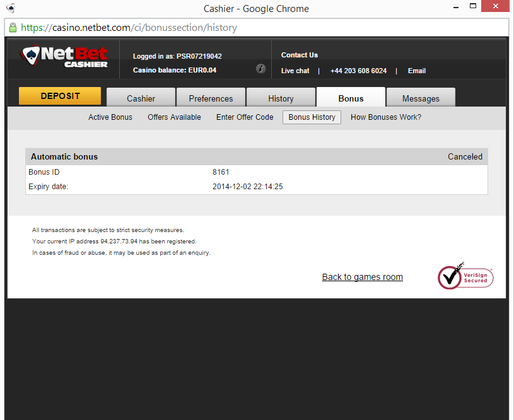Go to the History tab
Viewport: 514px width, 420px height.
pos(281,98)
